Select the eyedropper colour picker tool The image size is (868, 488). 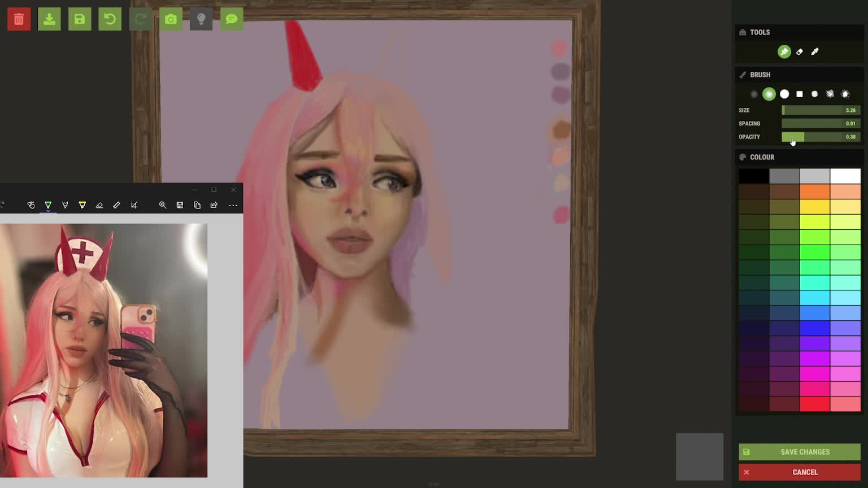pyautogui.click(x=815, y=52)
